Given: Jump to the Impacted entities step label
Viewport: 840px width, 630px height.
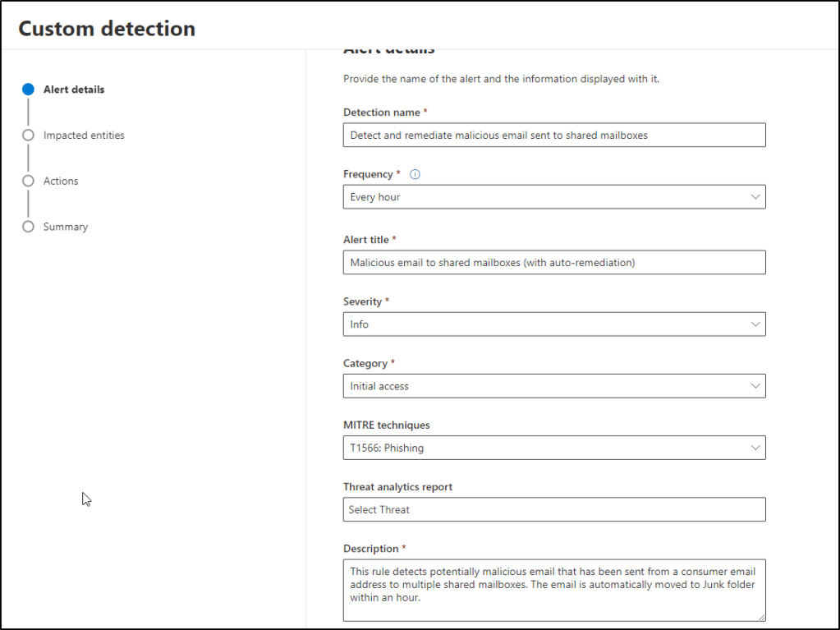Looking at the screenshot, I should (x=84, y=135).
